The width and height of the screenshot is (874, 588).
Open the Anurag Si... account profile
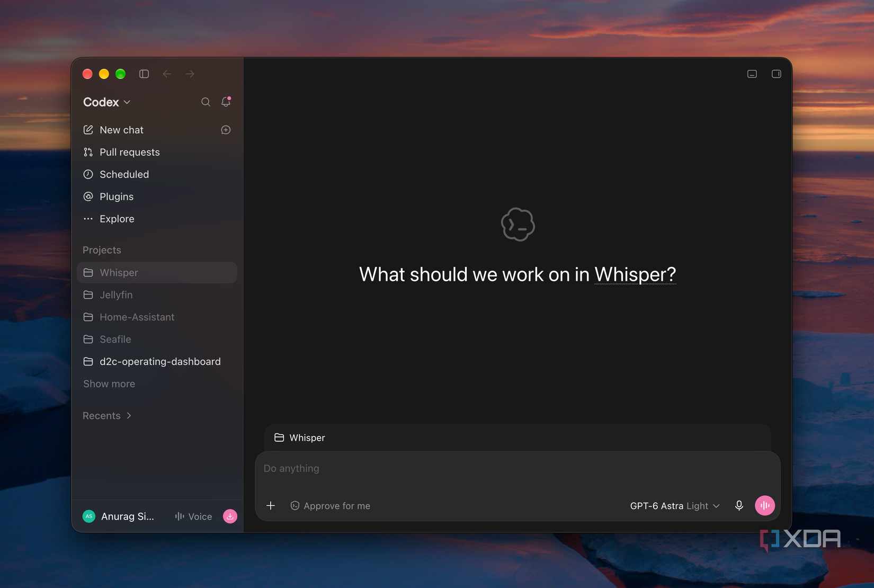[119, 516]
